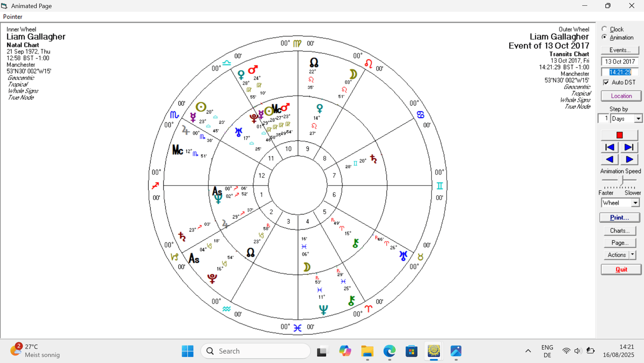The height and width of the screenshot is (363, 644).
Task: Skip to the first animation frame
Action: click(x=609, y=147)
